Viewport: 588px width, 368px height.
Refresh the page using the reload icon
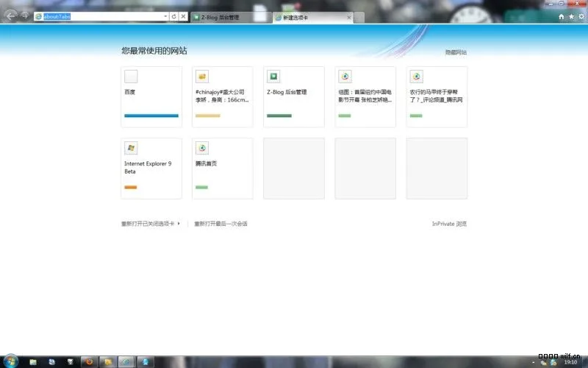pyautogui.click(x=173, y=16)
